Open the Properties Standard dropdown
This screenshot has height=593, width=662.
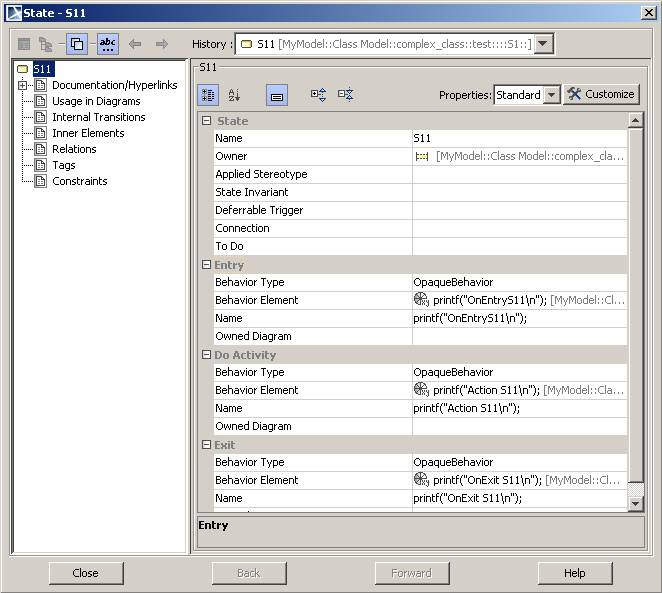552,95
